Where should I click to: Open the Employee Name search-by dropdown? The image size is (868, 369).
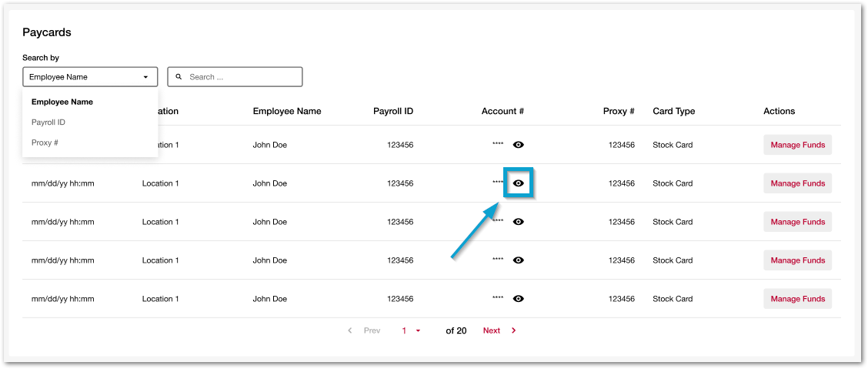[90, 77]
